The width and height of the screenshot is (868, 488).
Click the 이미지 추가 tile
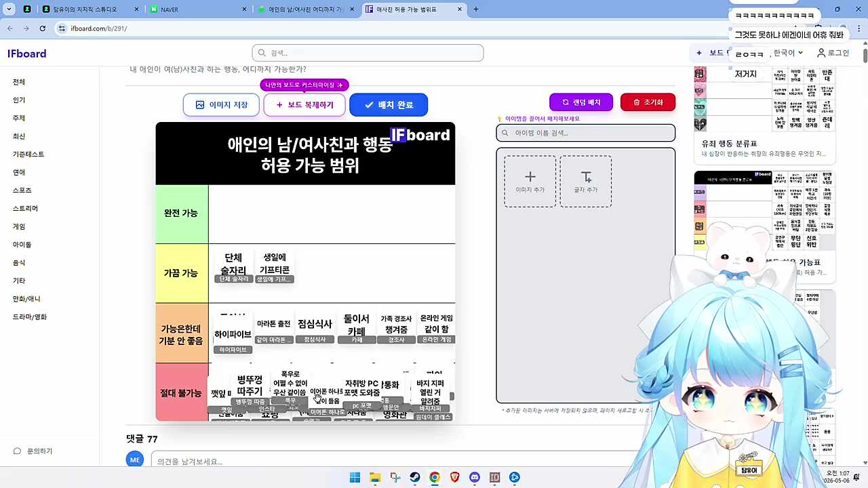pyautogui.click(x=530, y=182)
